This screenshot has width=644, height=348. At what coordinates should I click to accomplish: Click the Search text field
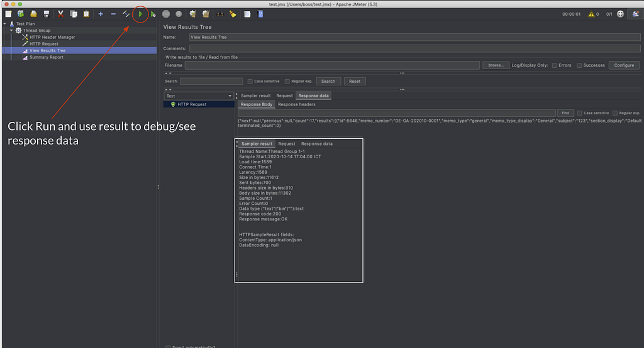click(x=211, y=81)
